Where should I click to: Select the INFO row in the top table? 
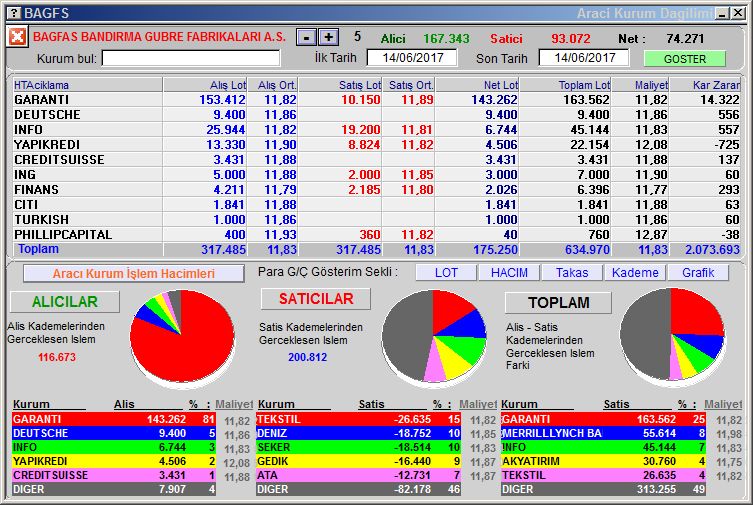376,130
